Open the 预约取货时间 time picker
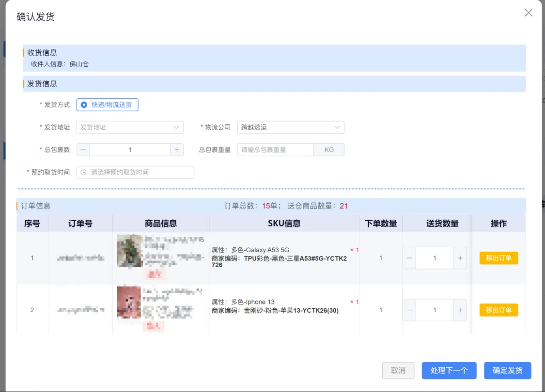Viewport: 545px width, 392px height. (135, 172)
